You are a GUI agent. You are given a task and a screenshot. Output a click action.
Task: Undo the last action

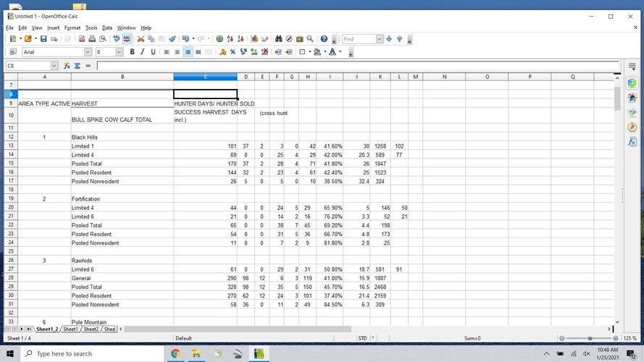click(x=185, y=38)
